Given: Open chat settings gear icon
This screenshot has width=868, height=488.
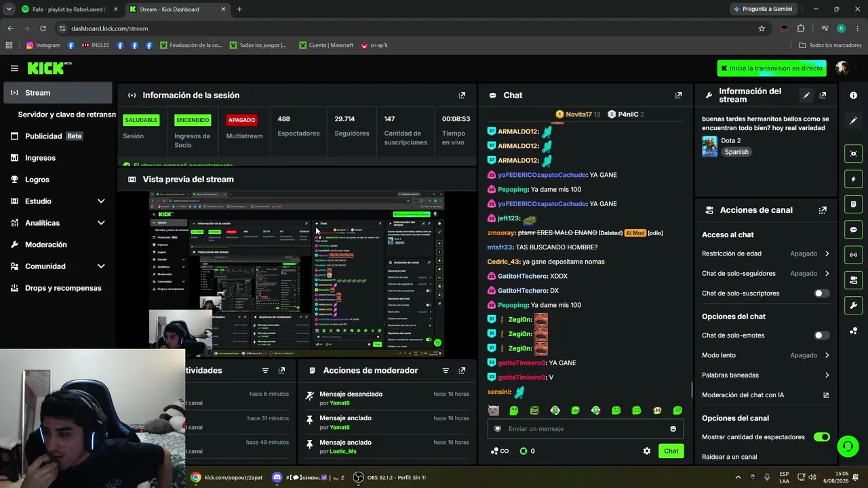Looking at the screenshot, I should point(647,451).
